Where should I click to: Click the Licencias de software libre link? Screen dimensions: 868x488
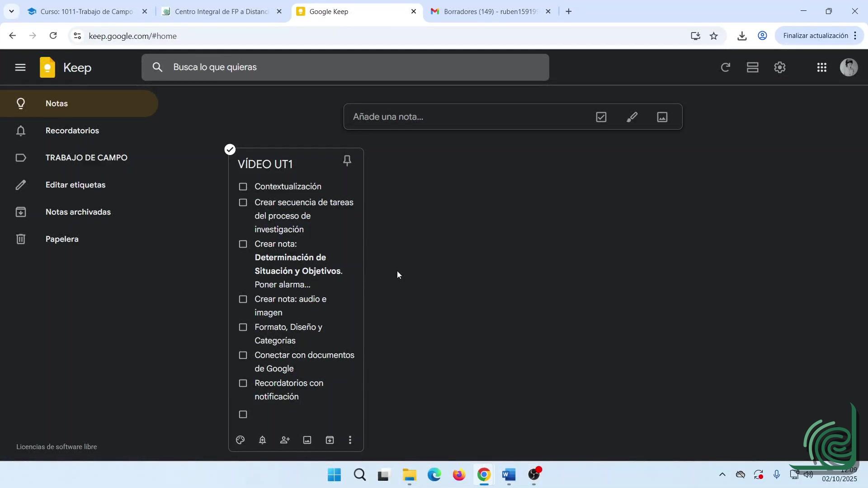tap(57, 447)
